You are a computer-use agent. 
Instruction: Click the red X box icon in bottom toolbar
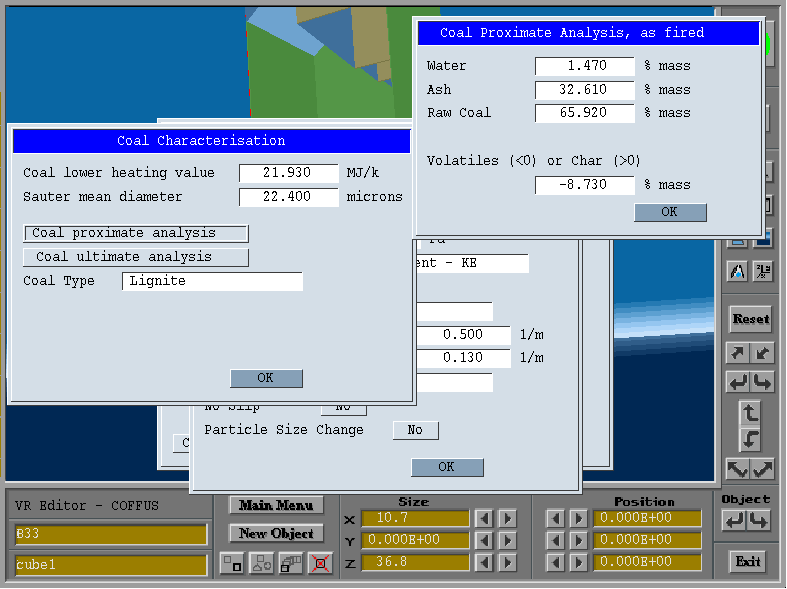(x=320, y=563)
